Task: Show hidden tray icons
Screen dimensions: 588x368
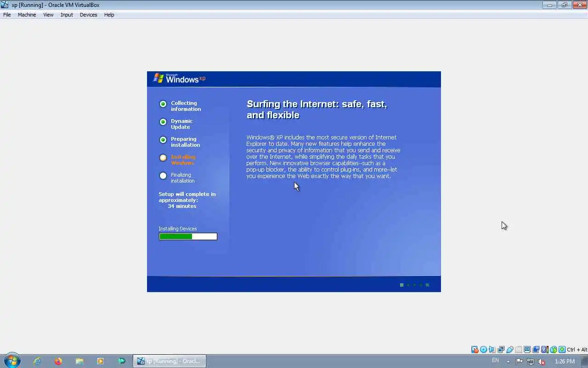Action: [x=508, y=362]
